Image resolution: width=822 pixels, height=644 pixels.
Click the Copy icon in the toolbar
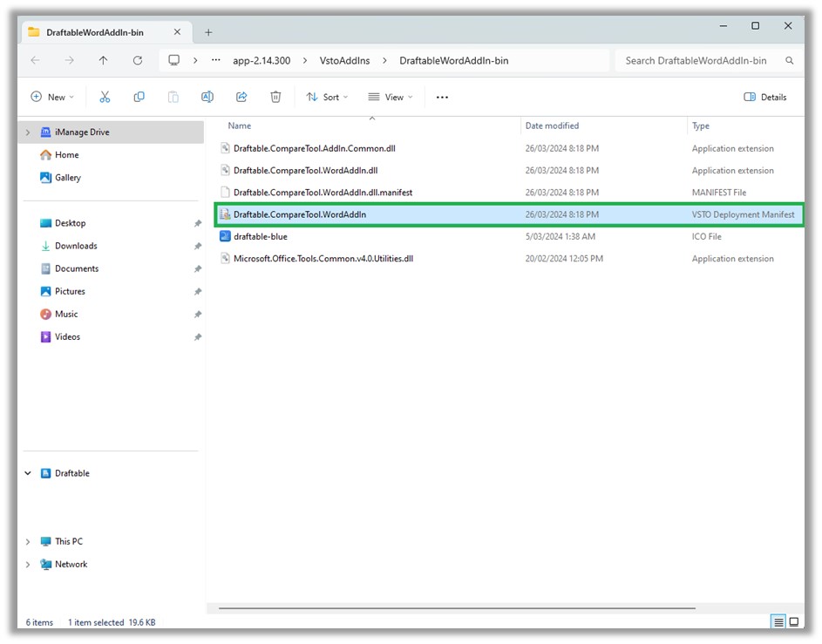(x=139, y=97)
